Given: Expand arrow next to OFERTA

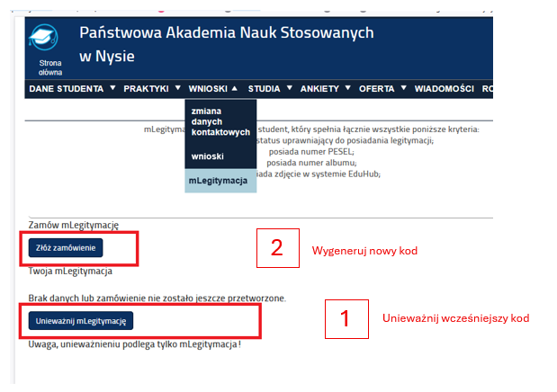Looking at the screenshot, I should [403, 88].
